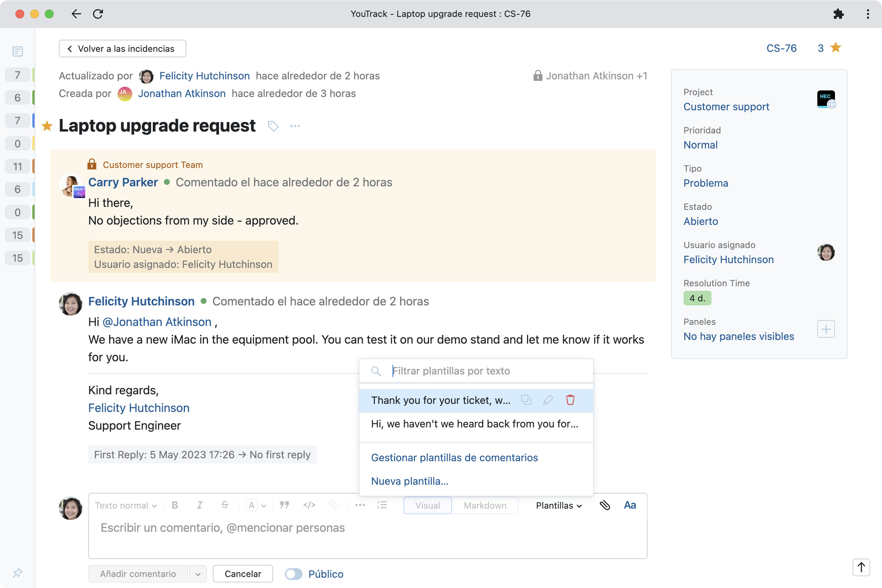Image resolution: width=882 pixels, height=588 pixels.
Task: Click Carry Parker's avatar thumbnail
Action: pos(71,185)
